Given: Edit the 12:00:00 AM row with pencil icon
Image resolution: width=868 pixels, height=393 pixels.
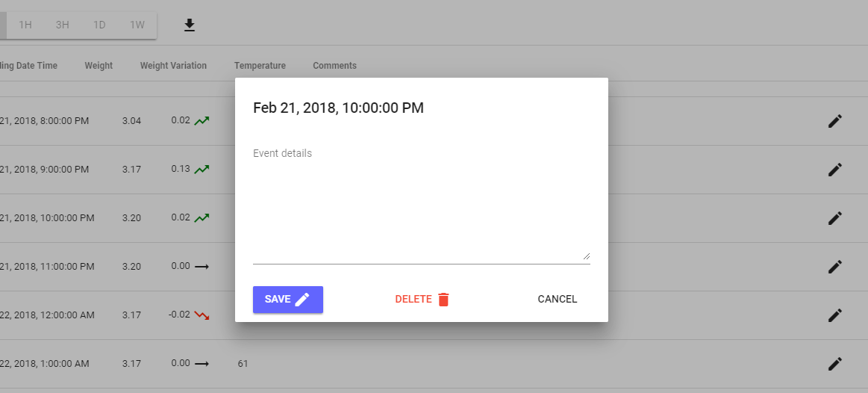Looking at the screenshot, I should [834, 315].
